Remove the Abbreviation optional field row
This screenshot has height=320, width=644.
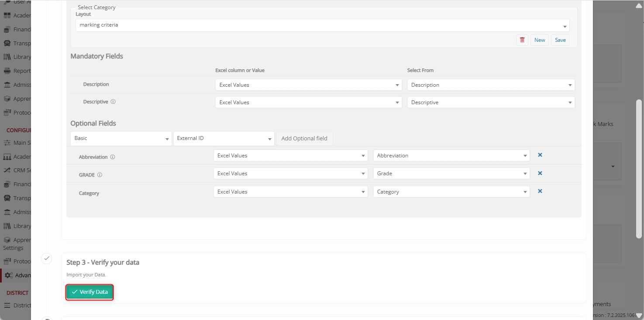point(540,155)
